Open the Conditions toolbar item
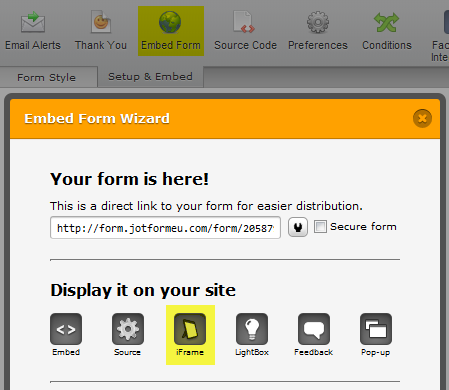 387,31
